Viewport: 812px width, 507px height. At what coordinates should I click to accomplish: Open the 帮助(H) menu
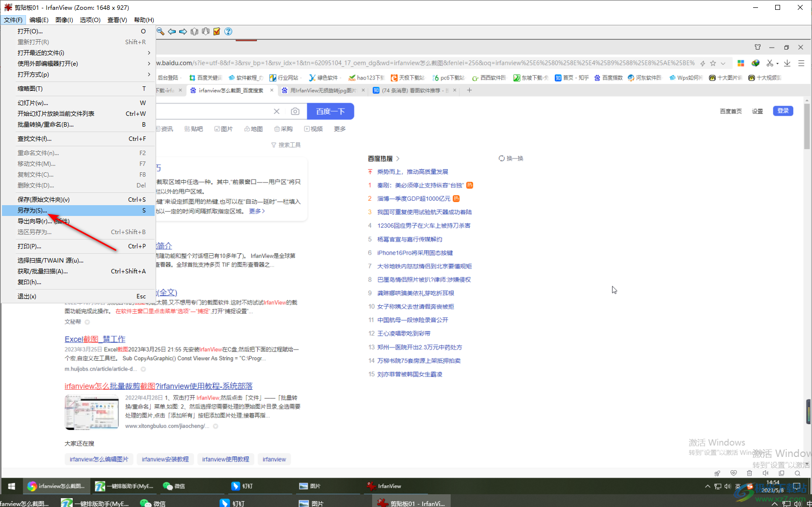click(144, 20)
